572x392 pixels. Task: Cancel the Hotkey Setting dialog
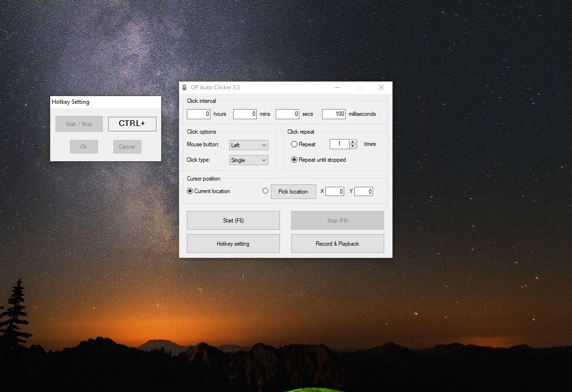(x=127, y=147)
